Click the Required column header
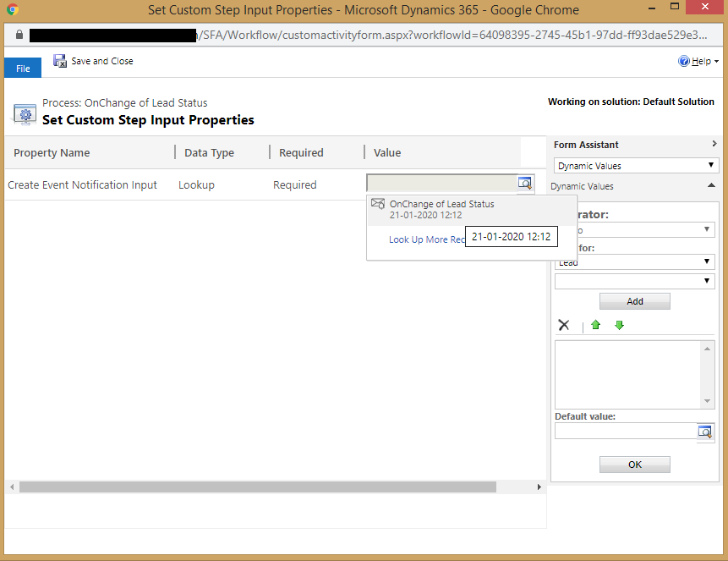 coord(301,152)
